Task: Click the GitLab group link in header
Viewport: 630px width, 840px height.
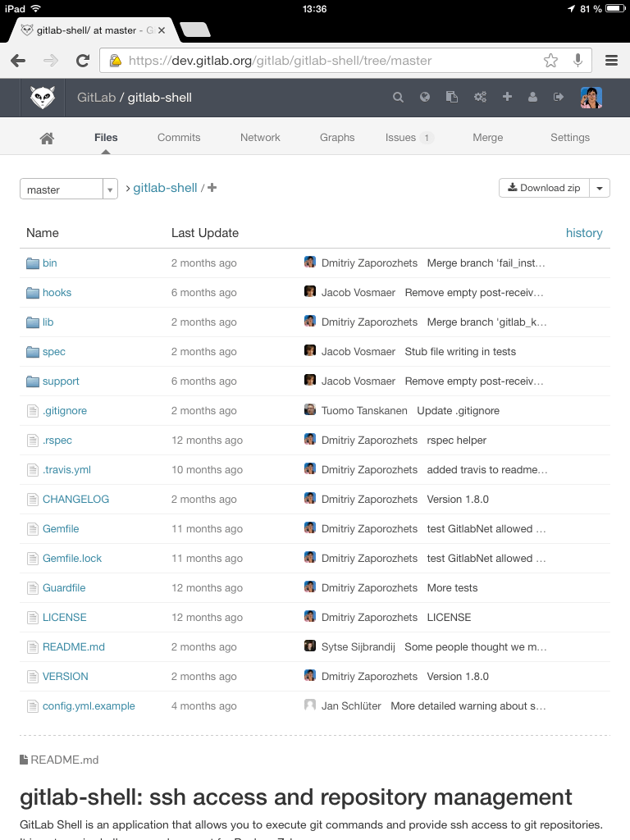Action: [x=97, y=98]
